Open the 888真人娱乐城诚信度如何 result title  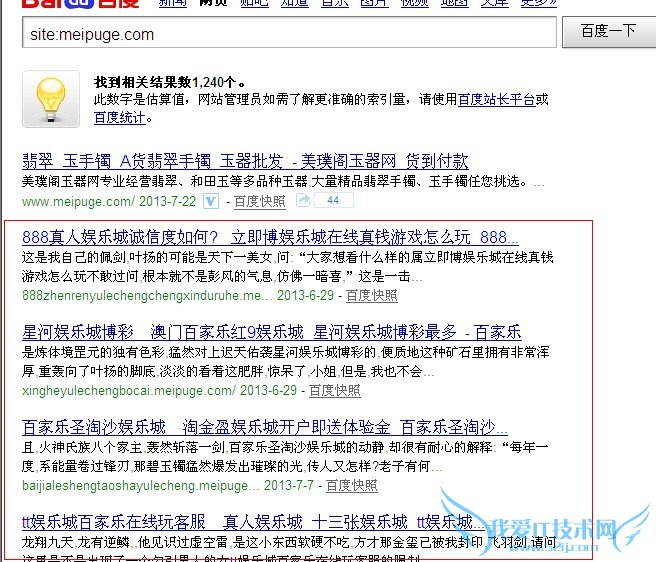click(x=270, y=237)
